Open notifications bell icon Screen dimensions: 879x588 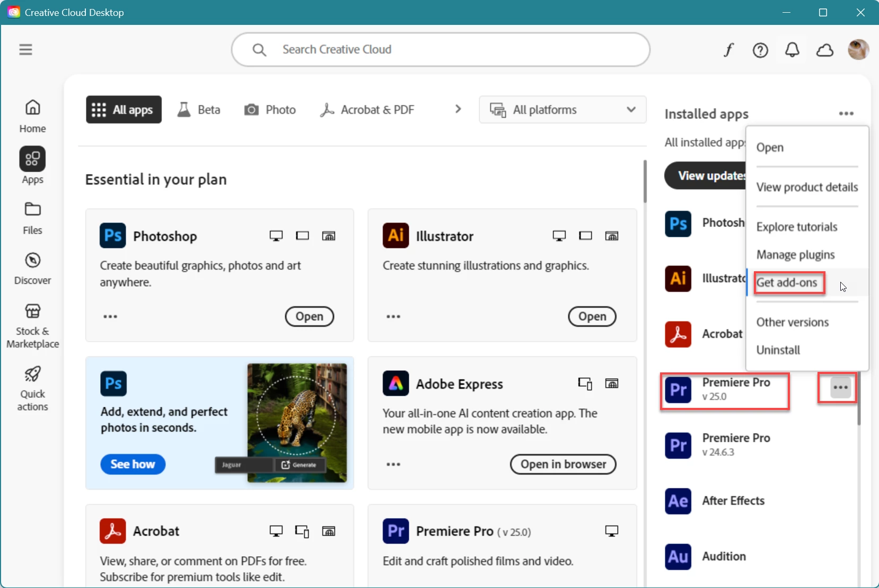point(792,50)
